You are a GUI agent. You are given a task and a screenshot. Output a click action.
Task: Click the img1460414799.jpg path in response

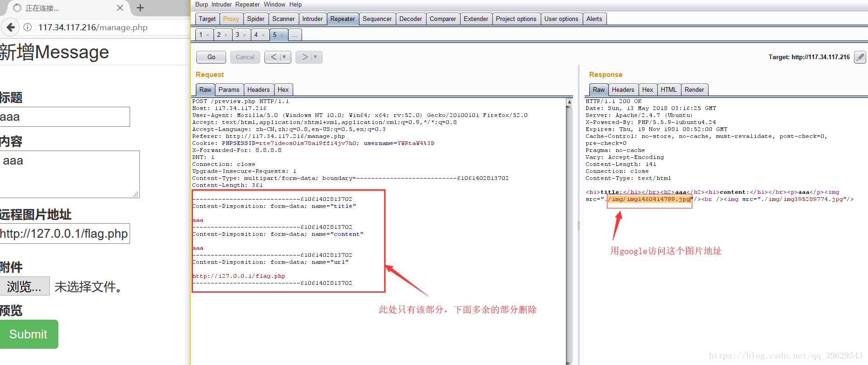pyautogui.click(x=649, y=199)
